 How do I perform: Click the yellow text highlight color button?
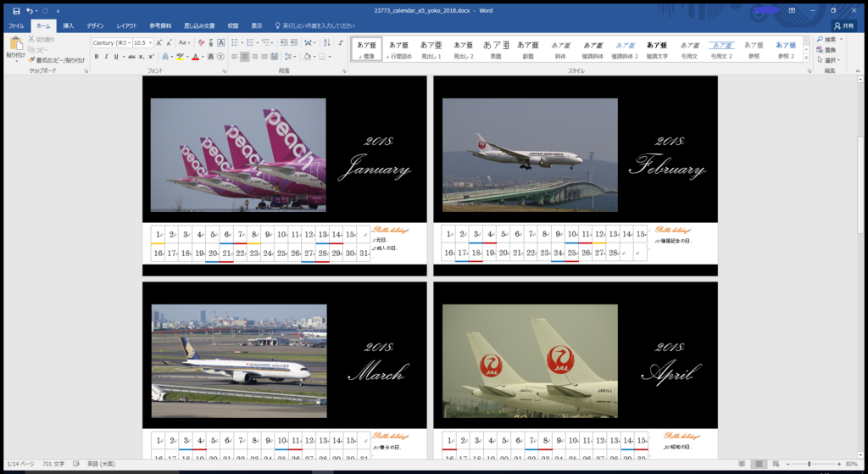tap(180, 57)
